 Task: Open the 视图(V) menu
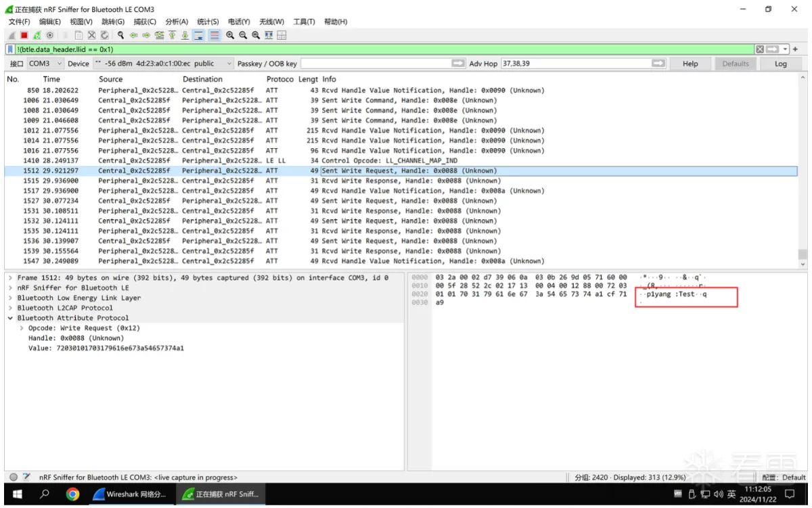pos(81,22)
